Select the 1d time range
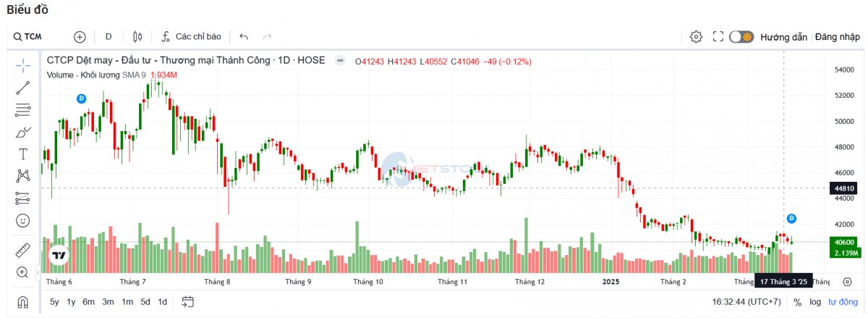This screenshot has height=318, width=868. point(162,302)
